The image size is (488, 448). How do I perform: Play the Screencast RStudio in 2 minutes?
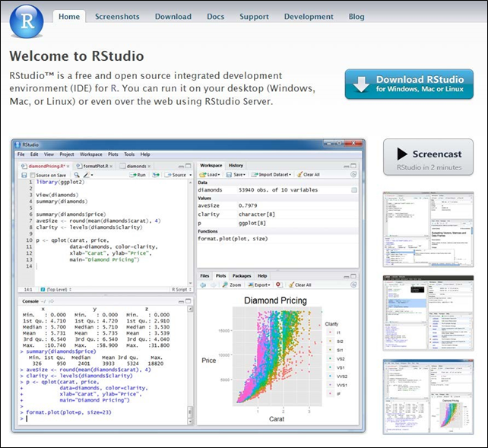tap(428, 157)
